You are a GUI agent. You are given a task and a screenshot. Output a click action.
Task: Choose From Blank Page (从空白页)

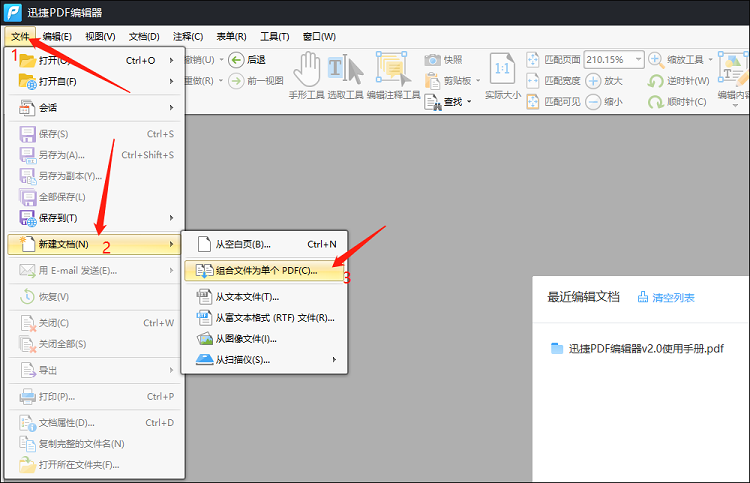[x=264, y=244]
